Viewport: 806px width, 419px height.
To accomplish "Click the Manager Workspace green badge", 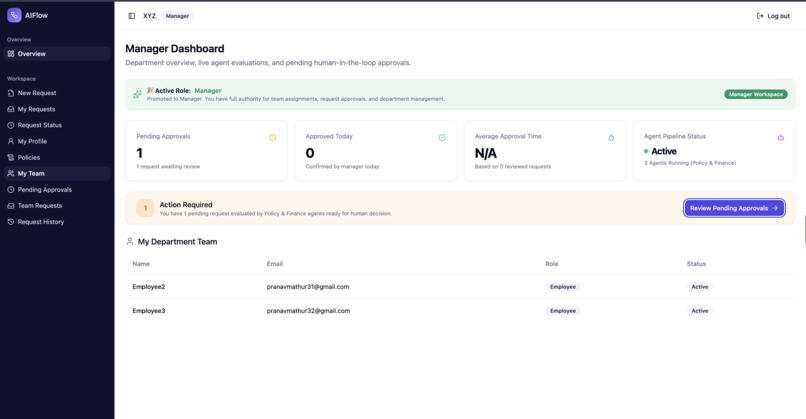I will [756, 94].
